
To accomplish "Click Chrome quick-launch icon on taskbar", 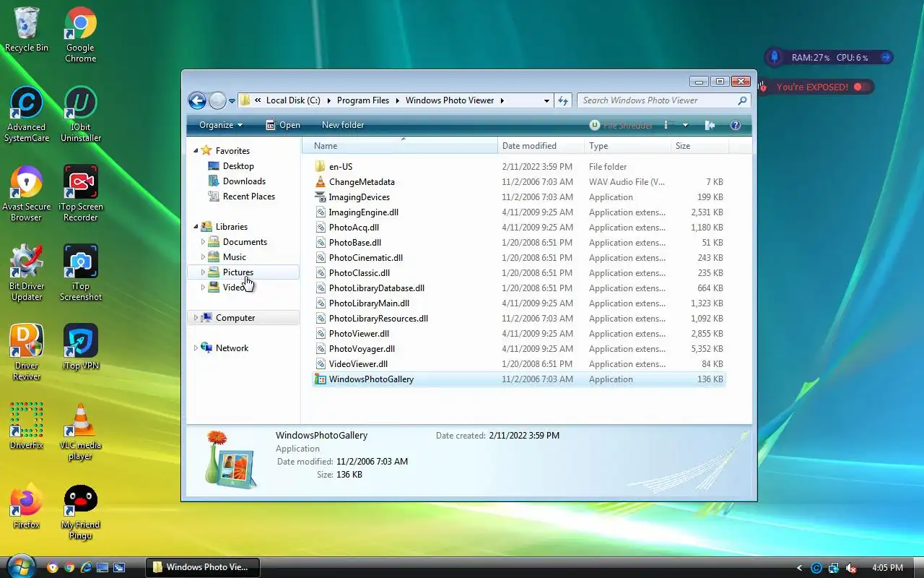I will pyautogui.click(x=69, y=567).
